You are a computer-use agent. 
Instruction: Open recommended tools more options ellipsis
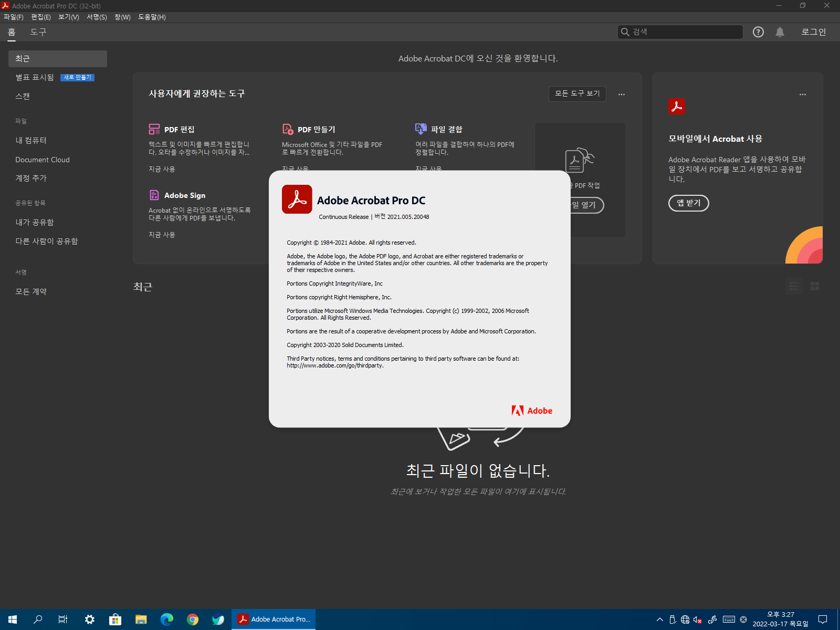(x=622, y=94)
